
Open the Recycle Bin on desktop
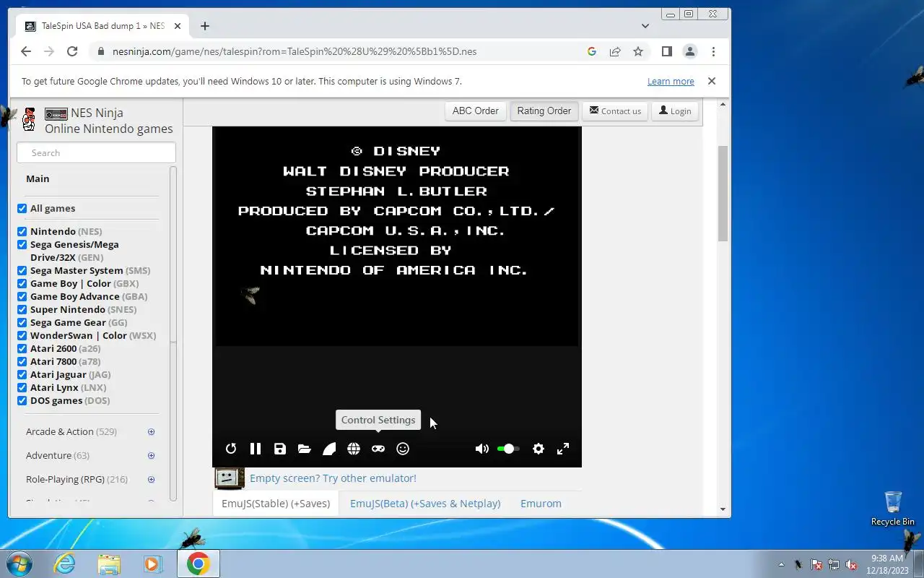[x=893, y=509]
